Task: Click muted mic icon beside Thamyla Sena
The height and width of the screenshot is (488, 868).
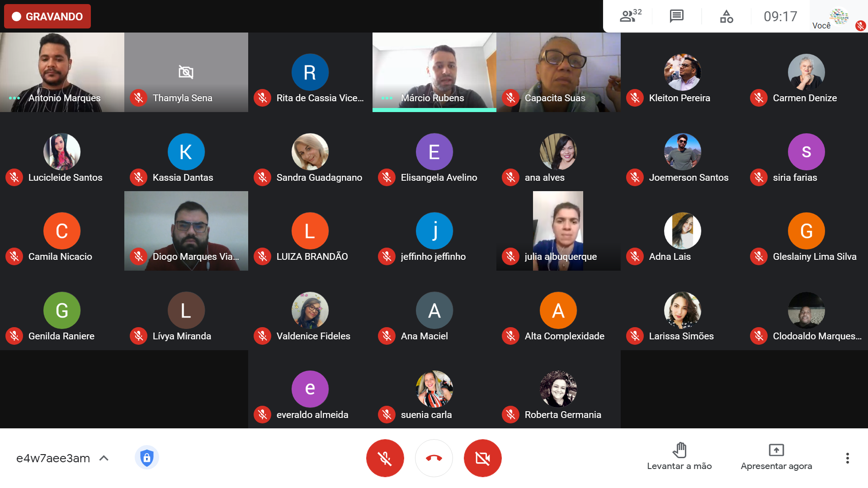Action: coord(139,98)
